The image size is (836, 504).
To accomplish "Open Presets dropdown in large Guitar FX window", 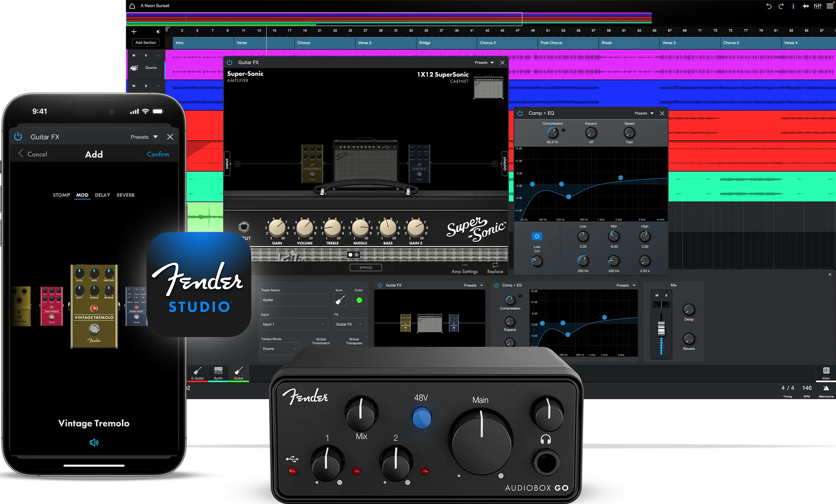I will click(x=484, y=62).
